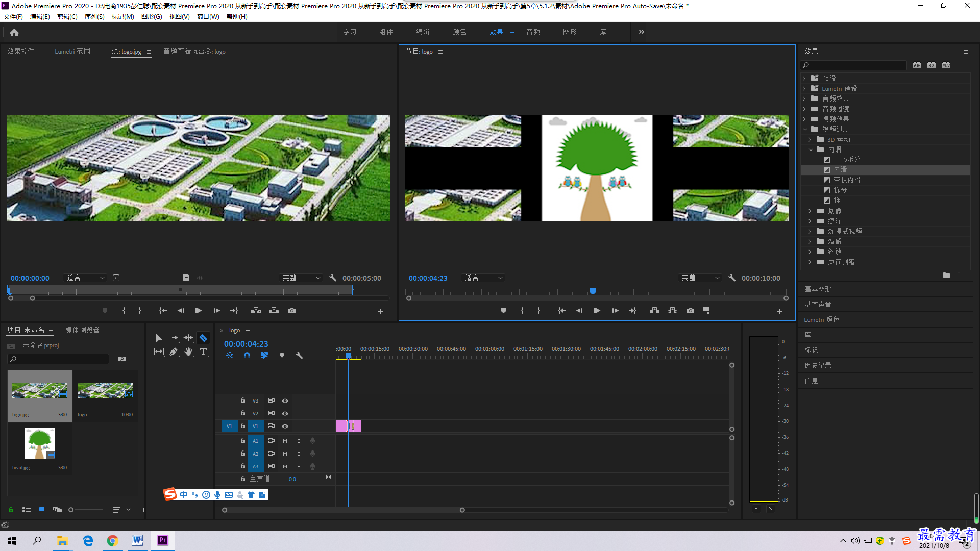Click Overwrite button in source monitor
Viewport: 980px width, 551px height.
(x=274, y=311)
